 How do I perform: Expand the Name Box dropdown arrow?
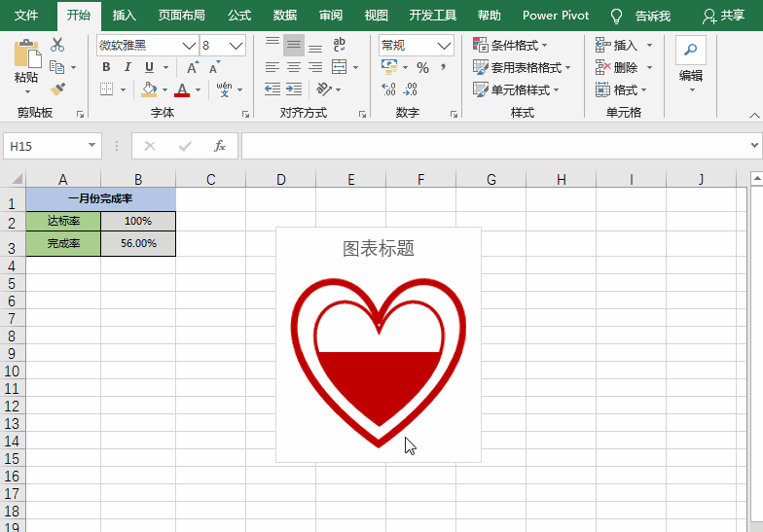(x=91, y=146)
